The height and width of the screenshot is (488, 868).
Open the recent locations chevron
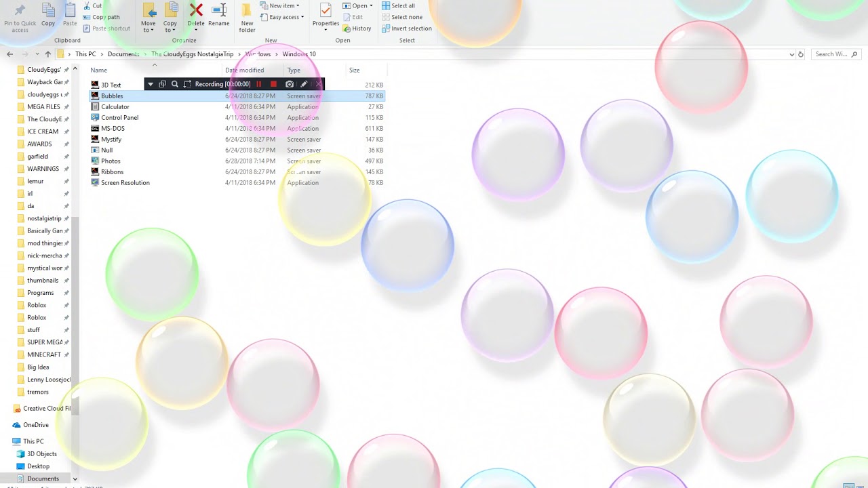click(38, 54)
